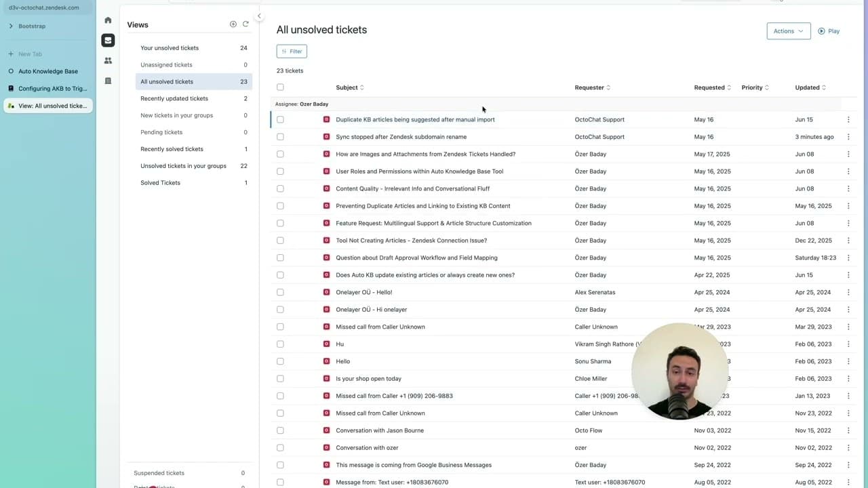Open Unassigned tickets view
The image size is (868, 488).
(x=193, y=65)
